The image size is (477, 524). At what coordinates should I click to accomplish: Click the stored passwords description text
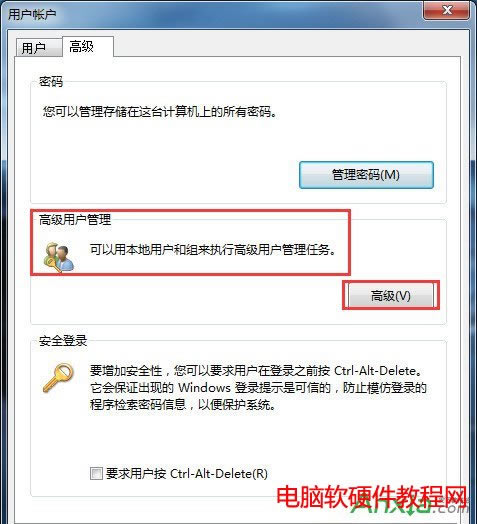tap(160, 112)
